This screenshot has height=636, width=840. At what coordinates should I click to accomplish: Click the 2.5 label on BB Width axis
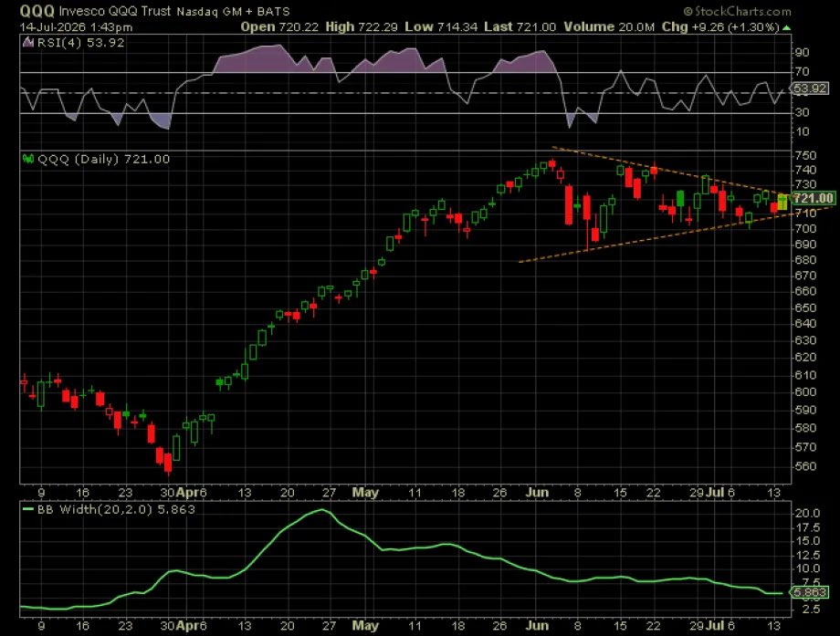pos(811,610)
